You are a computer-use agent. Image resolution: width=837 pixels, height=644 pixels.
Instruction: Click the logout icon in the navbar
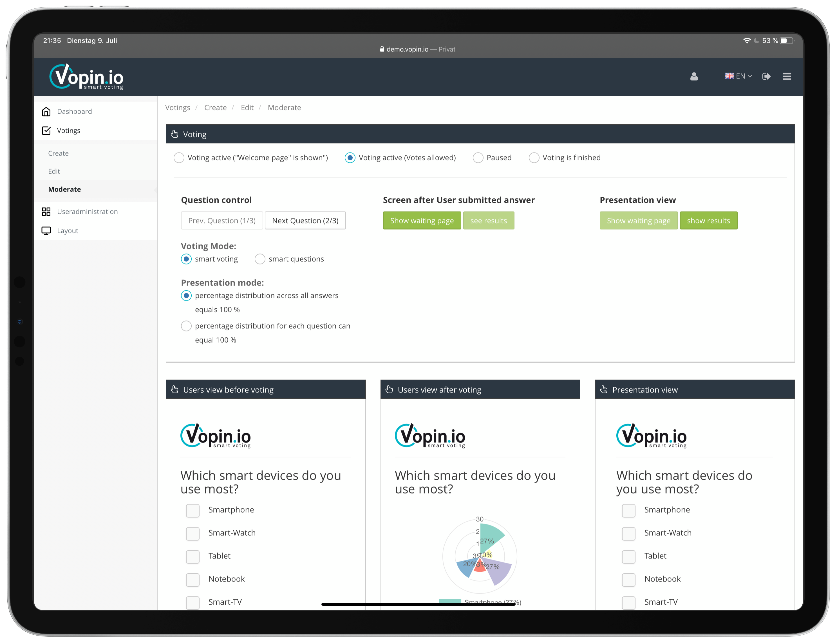point(766,76)
